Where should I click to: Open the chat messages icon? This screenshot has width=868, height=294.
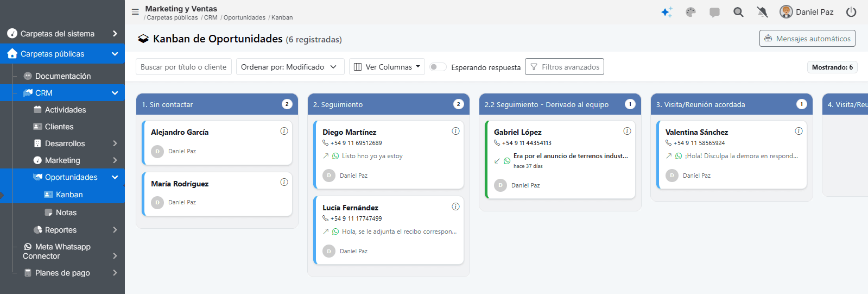[714, 12]
